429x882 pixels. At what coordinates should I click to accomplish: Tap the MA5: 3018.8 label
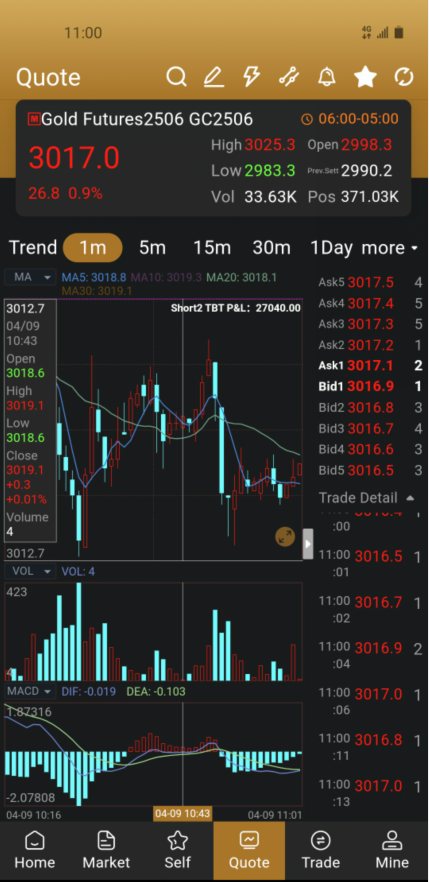coord(94,277)
